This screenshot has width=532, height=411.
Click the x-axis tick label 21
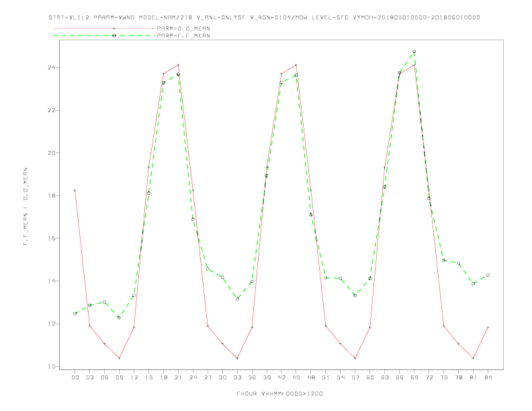178,377
